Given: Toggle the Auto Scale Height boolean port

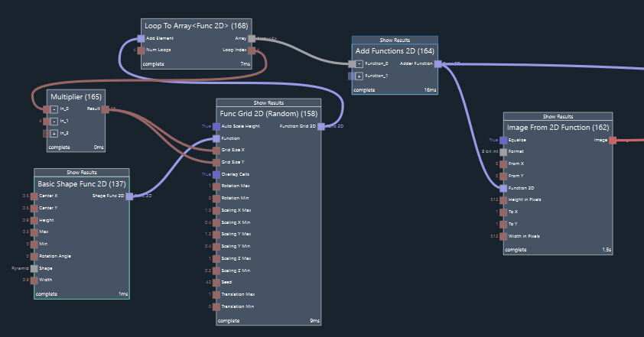Looking at the screenshot, I should click(x=216, y=126).
